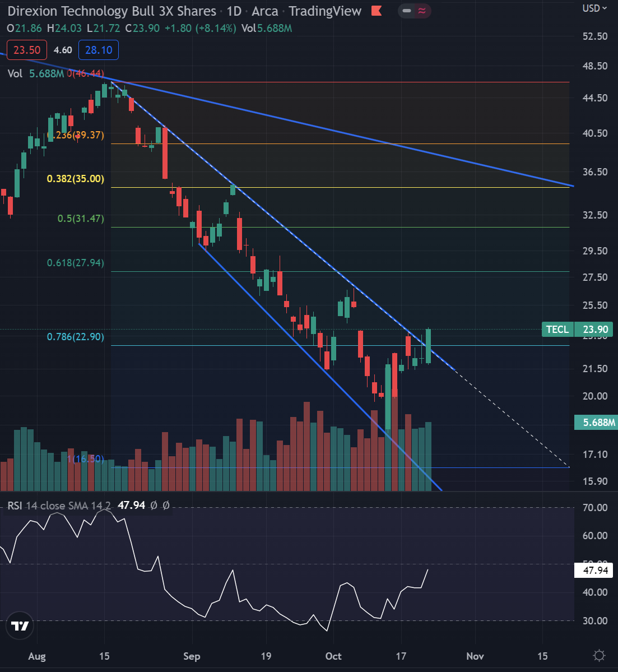The width and height of the screenshot is (618, 672).
Task: Select the 0(46.44) Fibonacci level label
Action: tap(85, 73)
